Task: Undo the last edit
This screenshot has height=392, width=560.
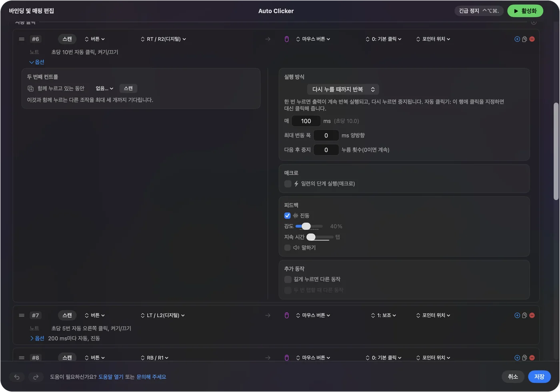Action: click(17, 377)
